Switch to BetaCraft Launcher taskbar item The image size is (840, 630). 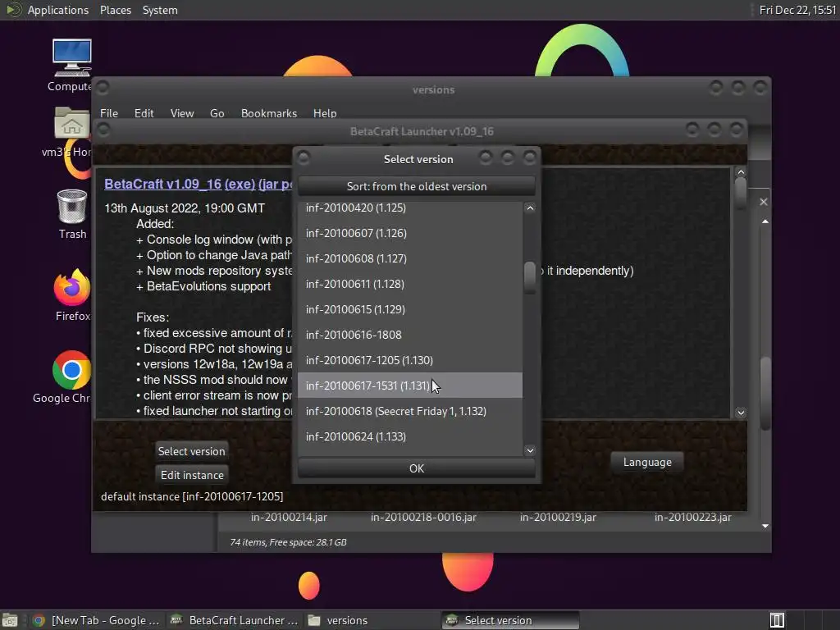click(x=234, y=620)
